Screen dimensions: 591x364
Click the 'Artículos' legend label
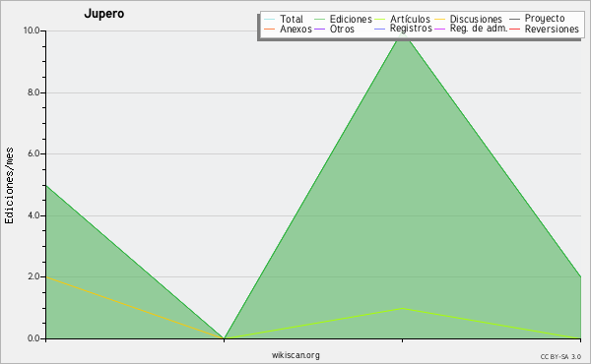pos(410,19)
